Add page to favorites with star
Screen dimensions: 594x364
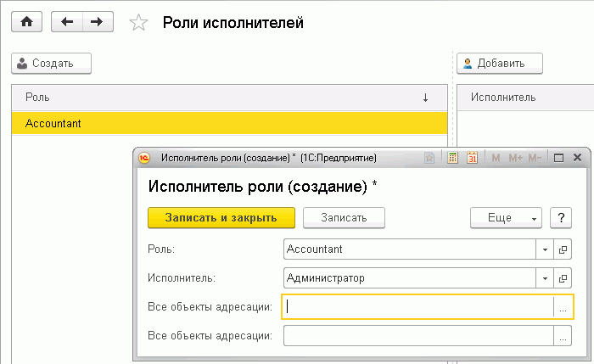pos(137,23)
